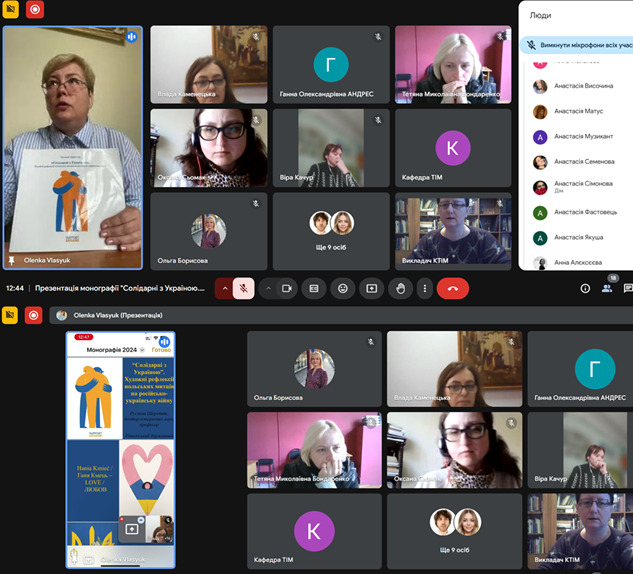Toggle the camera button in call bar
The image size is (633, 574).
287,288
